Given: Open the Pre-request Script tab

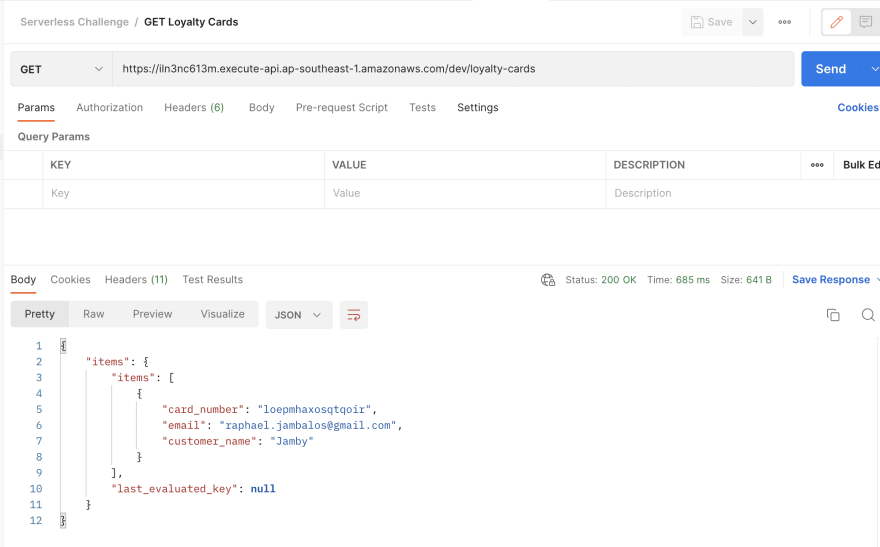Looking at the screenshot, I should [x=342, y=107].
